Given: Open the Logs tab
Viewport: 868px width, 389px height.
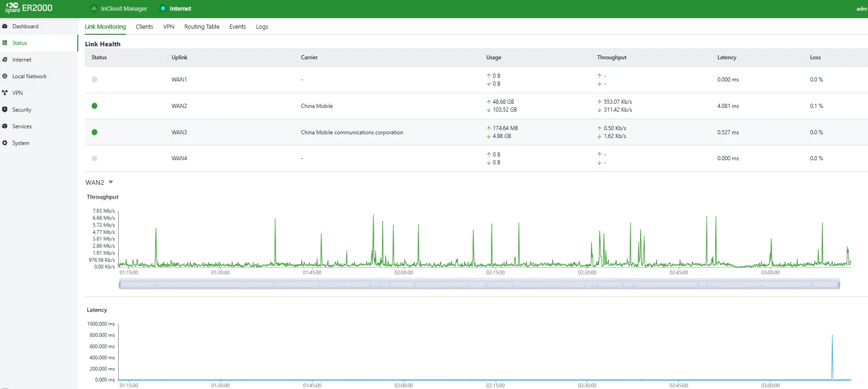Looking at the screenshot, I should tap(262, 27).
